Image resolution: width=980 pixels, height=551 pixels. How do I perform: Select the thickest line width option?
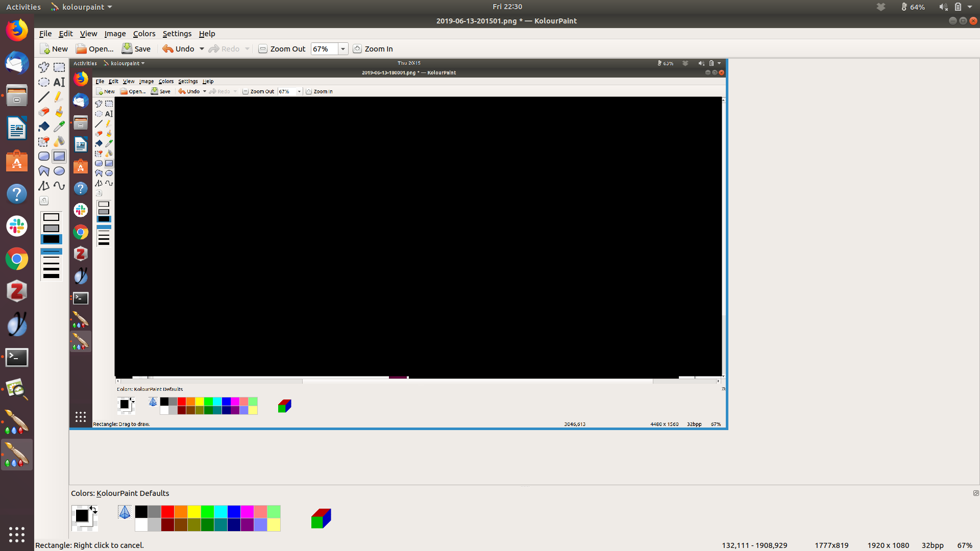click(51, 276)
